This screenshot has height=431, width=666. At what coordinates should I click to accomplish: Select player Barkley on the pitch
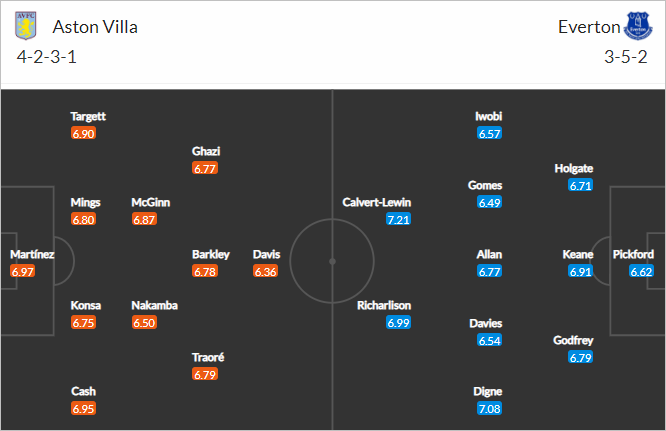pyautogui.click(x=211, y=254)
